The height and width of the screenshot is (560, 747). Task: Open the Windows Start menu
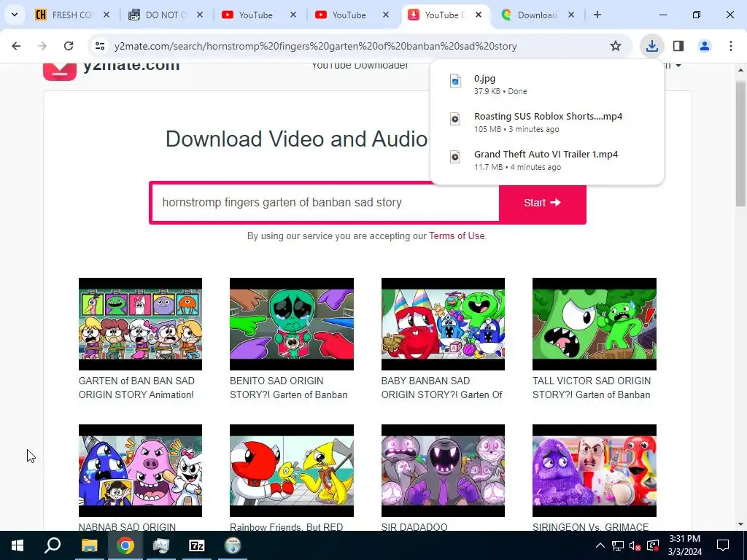coord(18,545)
